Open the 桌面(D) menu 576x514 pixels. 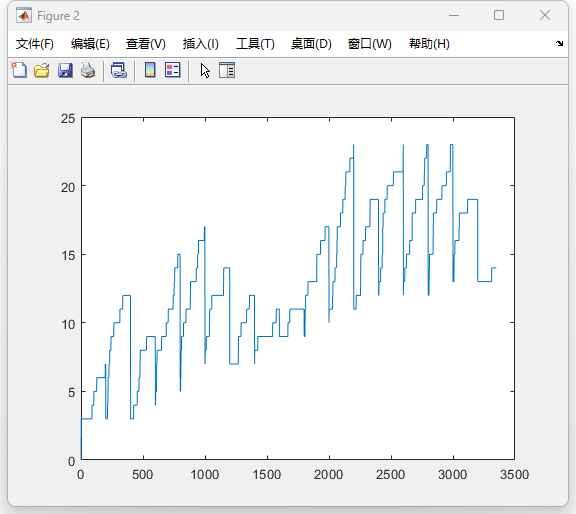pyautogui.click(x=311, y=44)
